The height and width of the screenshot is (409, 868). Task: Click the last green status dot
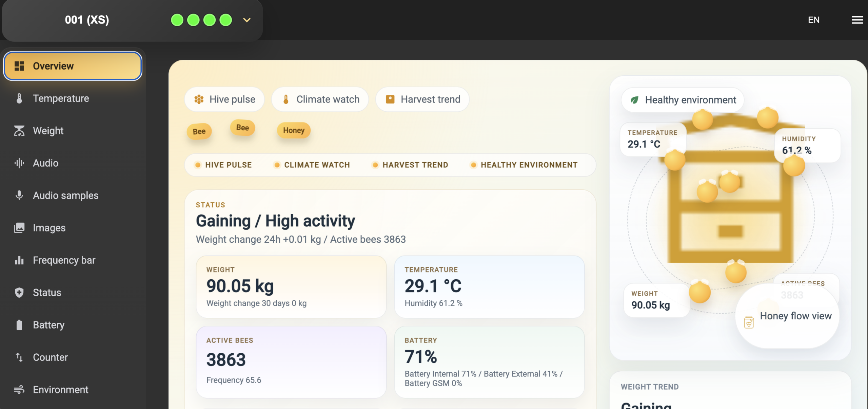pyautogui.click(x=226, y=20)
